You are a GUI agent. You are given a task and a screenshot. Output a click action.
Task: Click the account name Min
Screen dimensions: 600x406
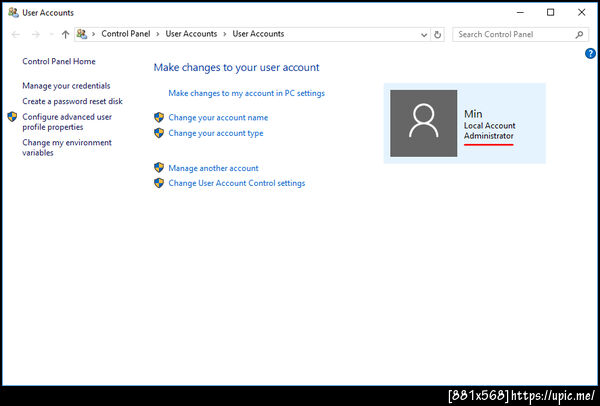tap(473, 114)
